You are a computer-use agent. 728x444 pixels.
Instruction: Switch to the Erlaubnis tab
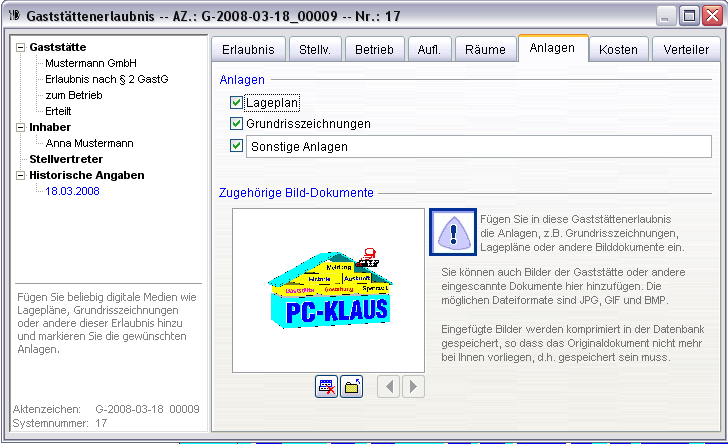pos(249,49)
